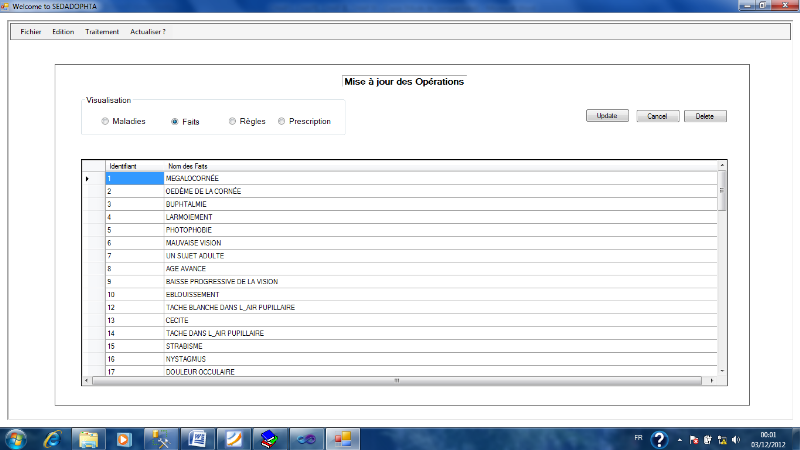800x450 pixels.
Task: Open the stacked books icon in taskbar
Action: point(270,439)
